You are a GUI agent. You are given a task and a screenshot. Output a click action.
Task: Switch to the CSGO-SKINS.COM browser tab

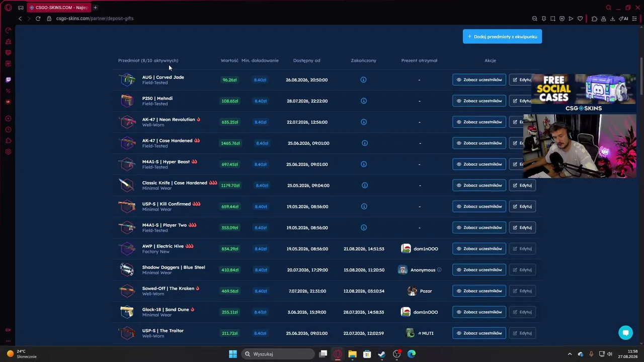pos(59,8)
